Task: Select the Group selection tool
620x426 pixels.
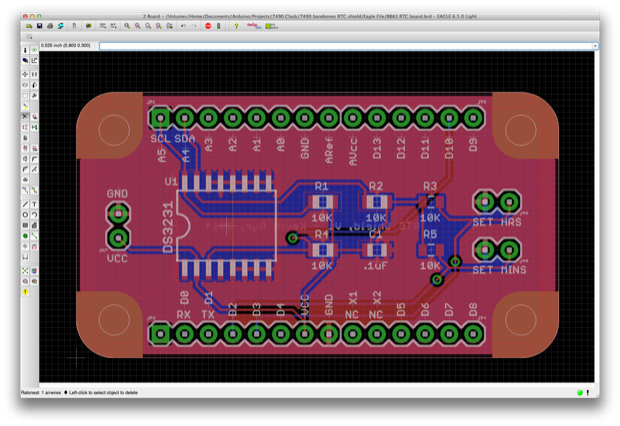Action: coord(25,96)
